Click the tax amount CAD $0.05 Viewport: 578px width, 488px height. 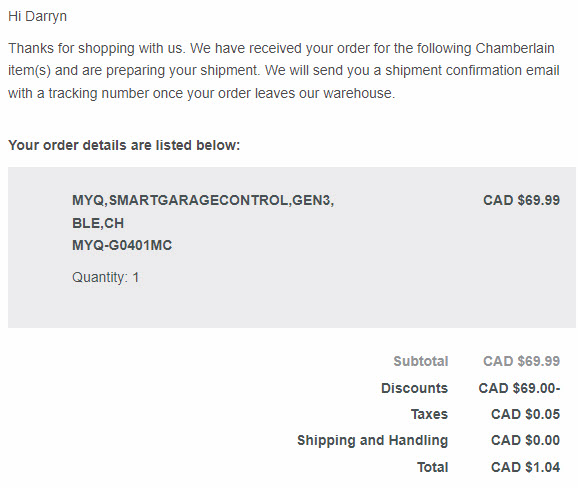[525, 414]
